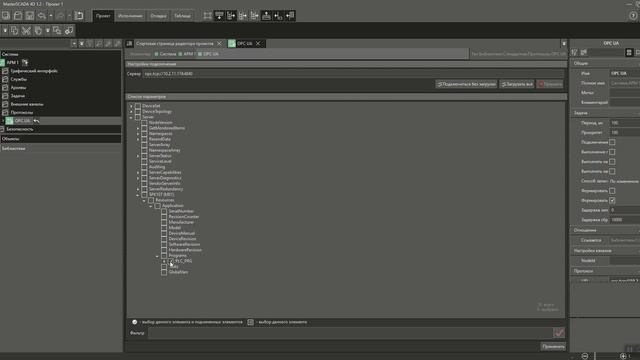Screen dimensions: 640x360
Task: Click the Сервер address input field
Action: tap(353, 74)
